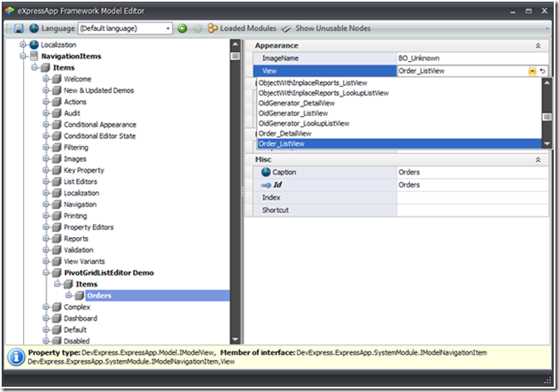Screen dimensions: 559x392
Task: Choose OidGenerator_ListView option
Action: [x=400, y=113]
